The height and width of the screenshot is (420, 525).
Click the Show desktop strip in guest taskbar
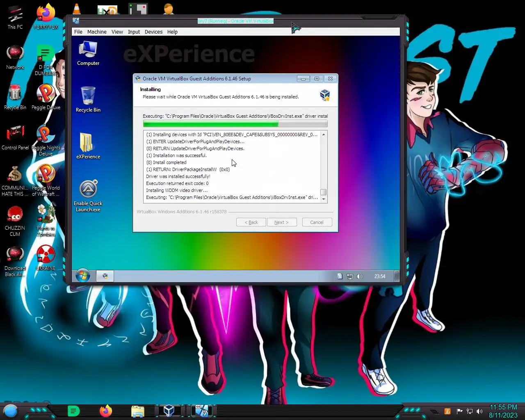(x=397, y=276)
